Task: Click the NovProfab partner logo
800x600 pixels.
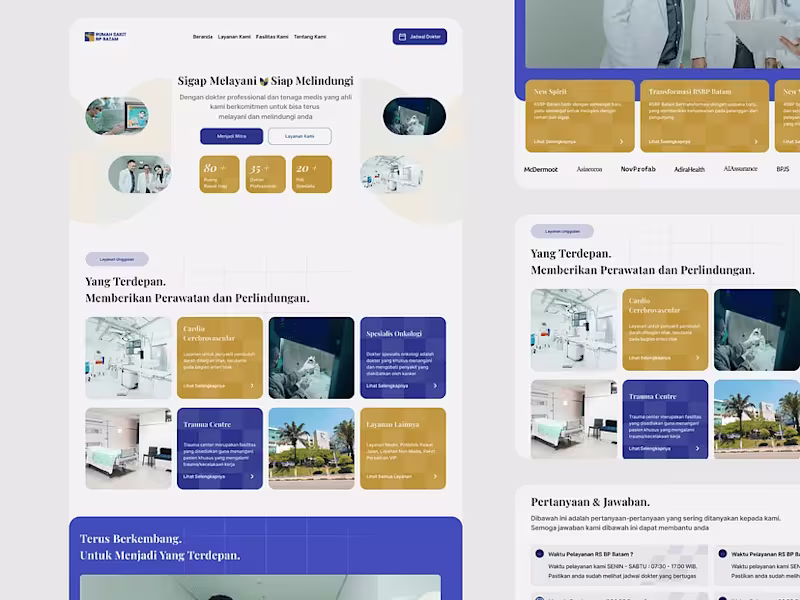Action: [638, 169]
